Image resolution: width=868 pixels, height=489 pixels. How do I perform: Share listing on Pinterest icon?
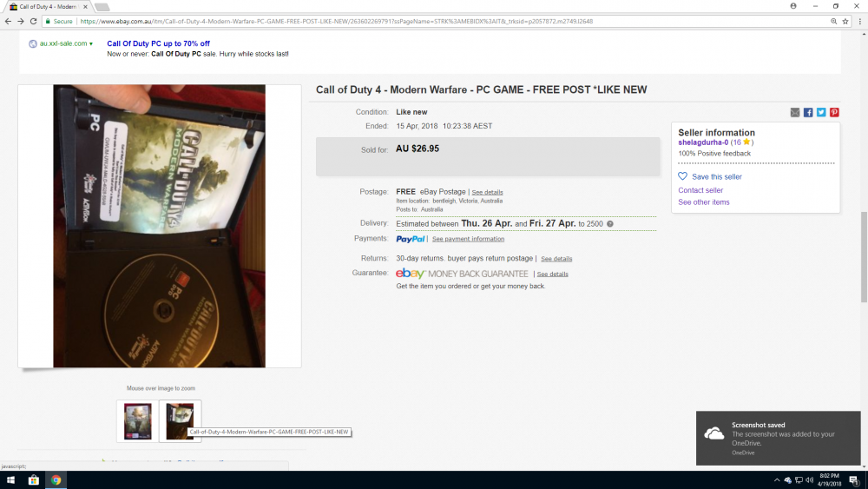click(834, 112)
